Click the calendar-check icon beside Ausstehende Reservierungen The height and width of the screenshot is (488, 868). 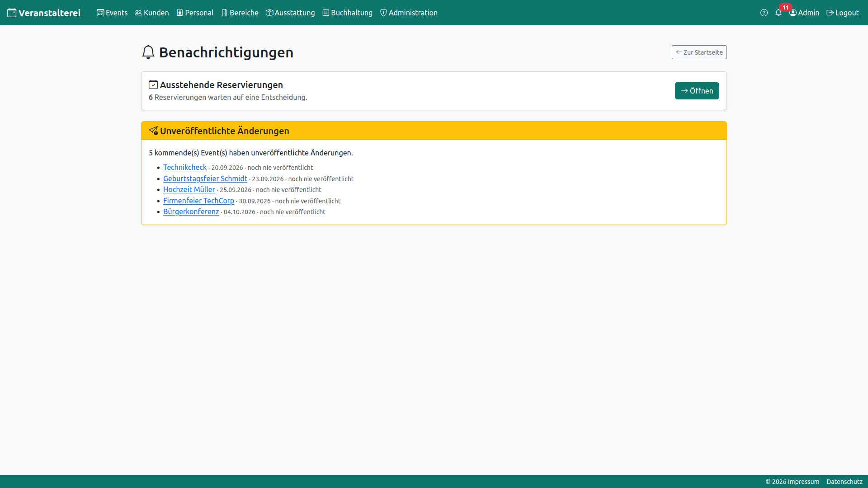click(153, 84)
